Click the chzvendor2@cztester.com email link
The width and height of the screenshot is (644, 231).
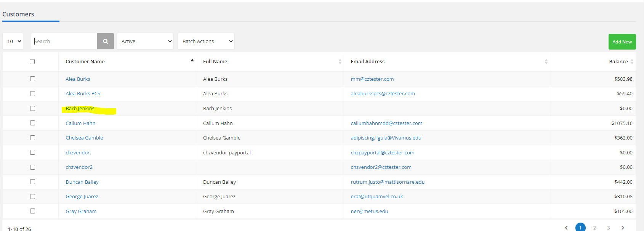pyautogui.click(x=381, y=167)
